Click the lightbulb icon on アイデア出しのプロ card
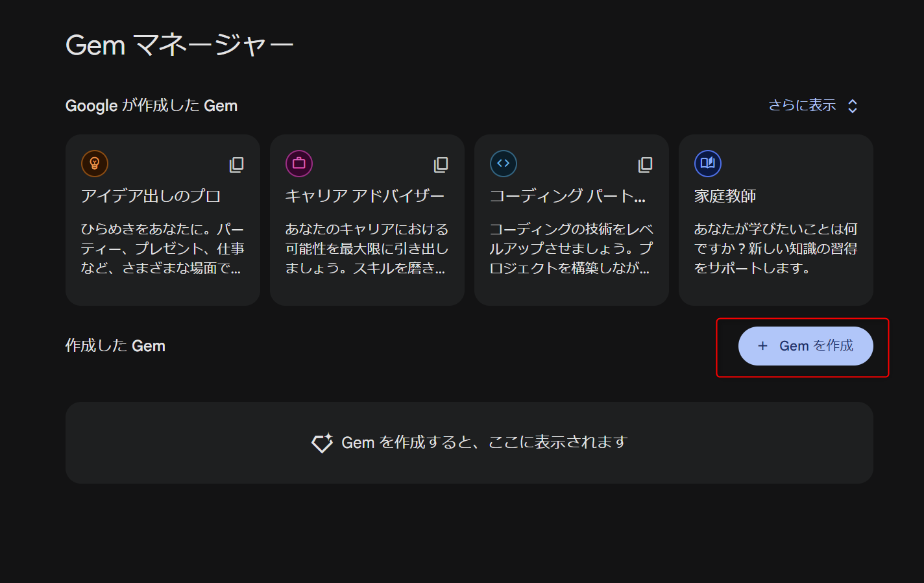The width and height of the screenshot is (924, 583). pos(95,164)
